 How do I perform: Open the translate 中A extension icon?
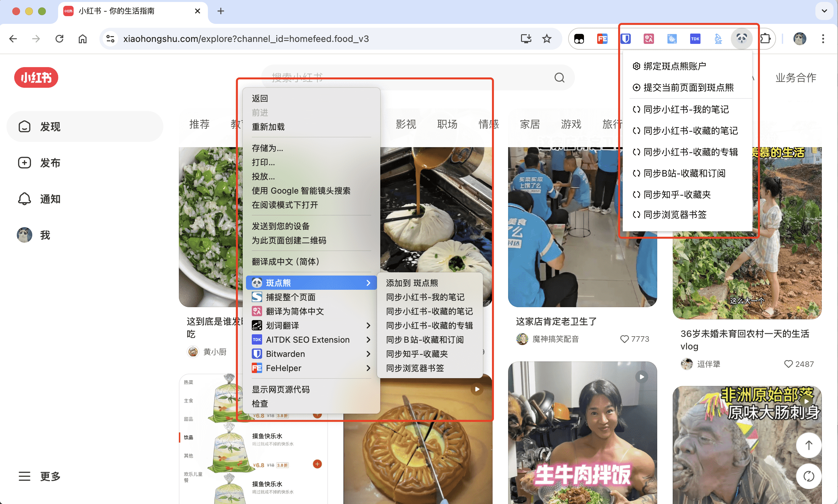[x=649, y=38]
